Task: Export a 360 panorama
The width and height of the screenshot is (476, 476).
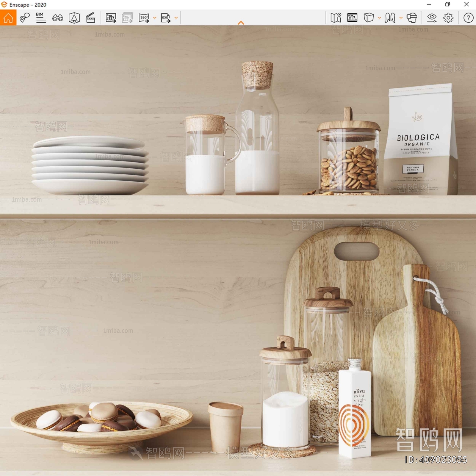Action: tap(144, 18)
